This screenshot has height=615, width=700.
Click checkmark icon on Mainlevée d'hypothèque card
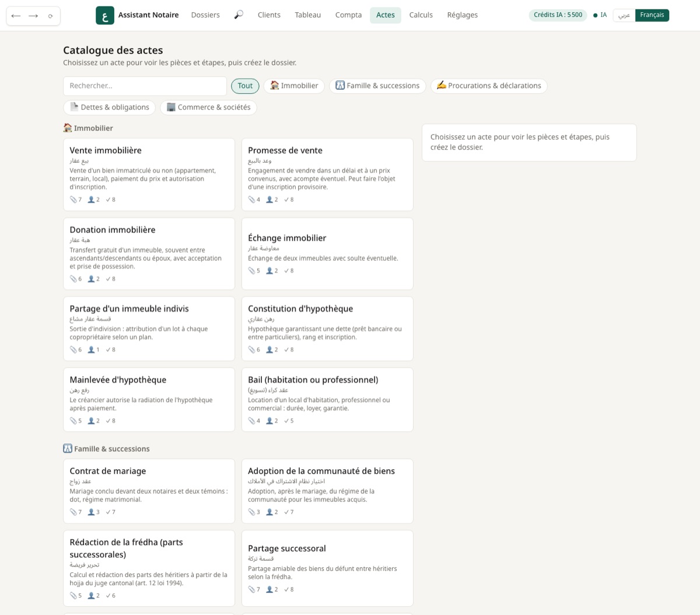[108, 421]
